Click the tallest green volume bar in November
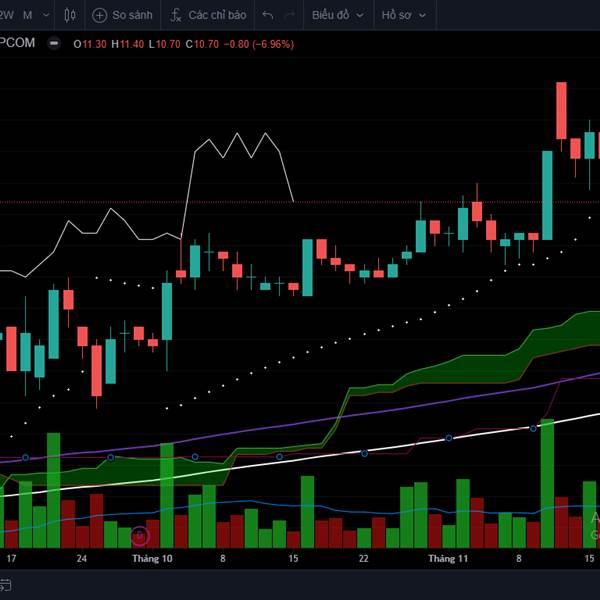 547,484
